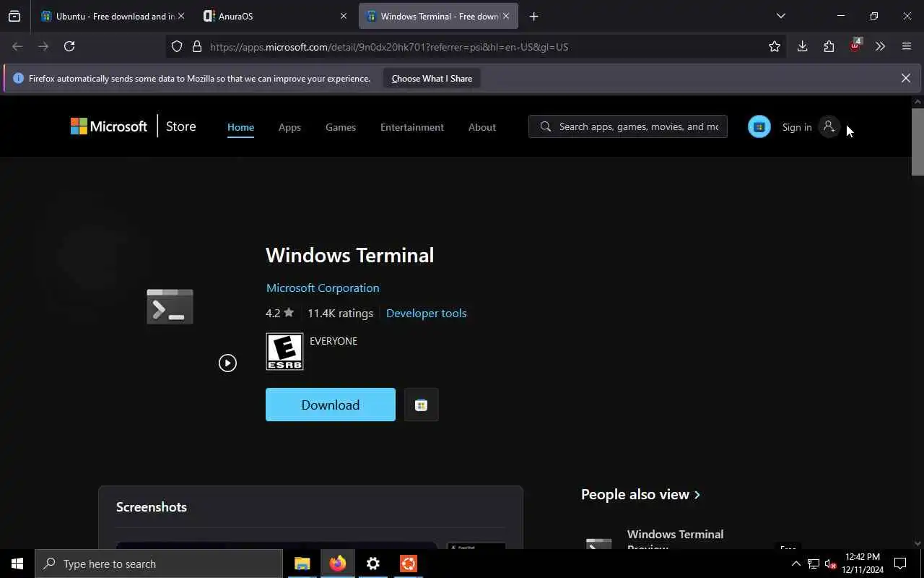Click Sign in link

797,127
